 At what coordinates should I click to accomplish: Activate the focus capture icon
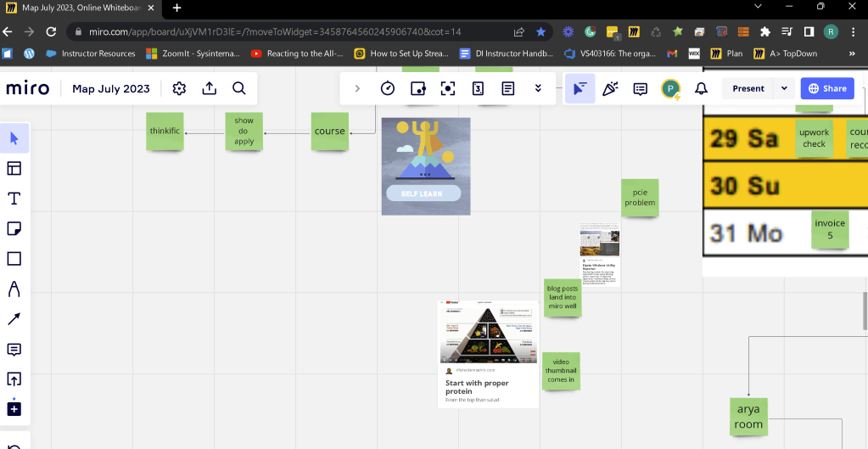pyautogui.click(x=448, y=88)
